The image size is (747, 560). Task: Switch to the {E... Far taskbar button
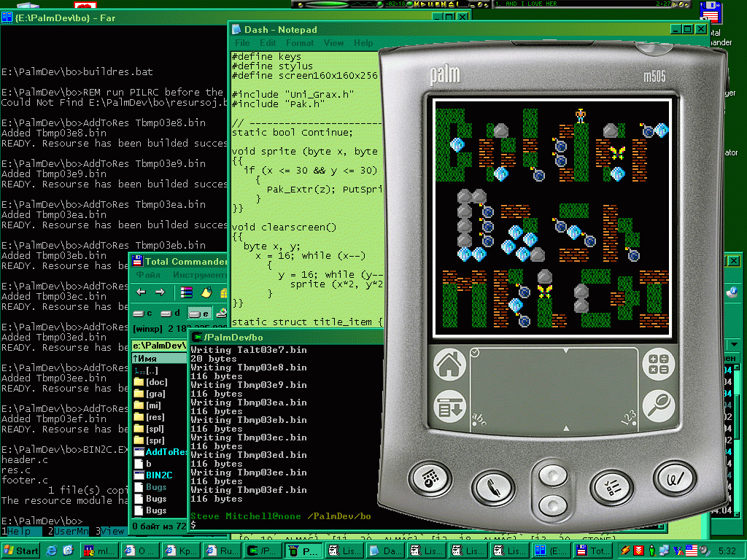(551, 551)
